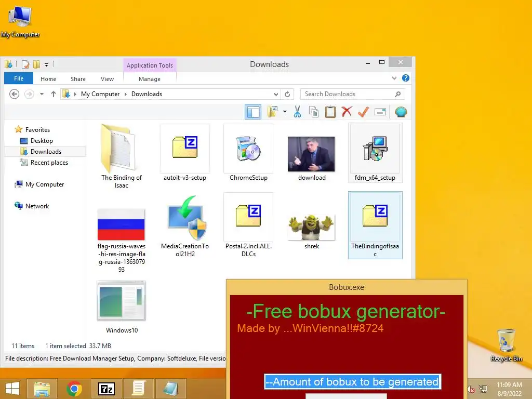This screenshot has height=399, width=532.
Task: Open the Manage ribbon tab
Action: [x=150, y=79]
